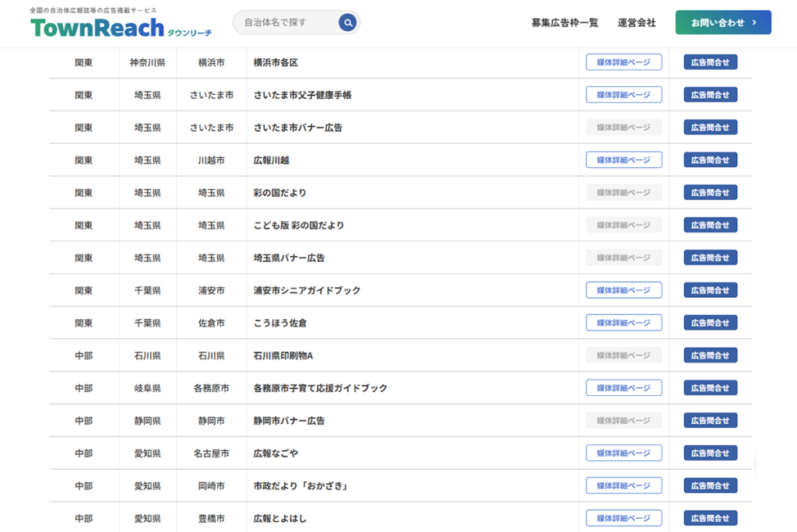
Task: Open 媒体詳細ページ for 広報とよはし
Action: pyautogui.click(x=623, y=518)
